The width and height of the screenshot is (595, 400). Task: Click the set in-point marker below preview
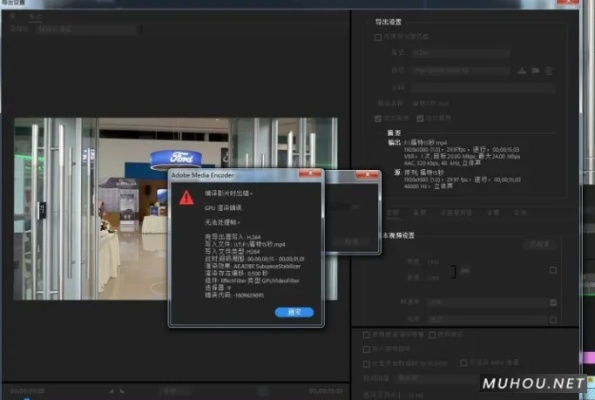(x=111, y=391)
